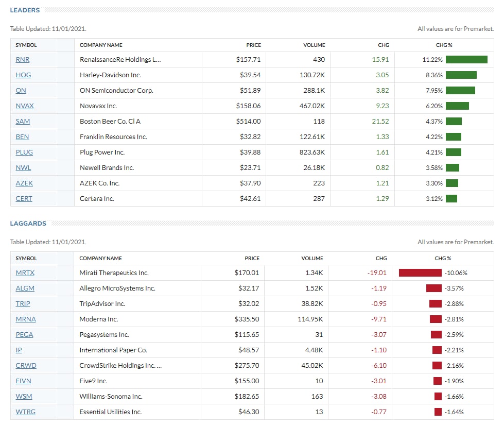Open the AZEK symbol link
The width and height of the screenshot is (504, 426).
pyautogui.click(x=24, y=183)
